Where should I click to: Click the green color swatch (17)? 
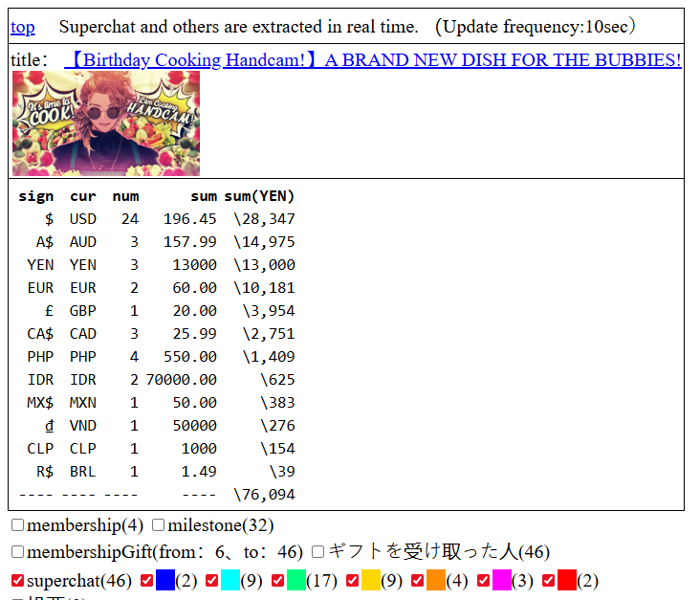click(x=296, y=580)
